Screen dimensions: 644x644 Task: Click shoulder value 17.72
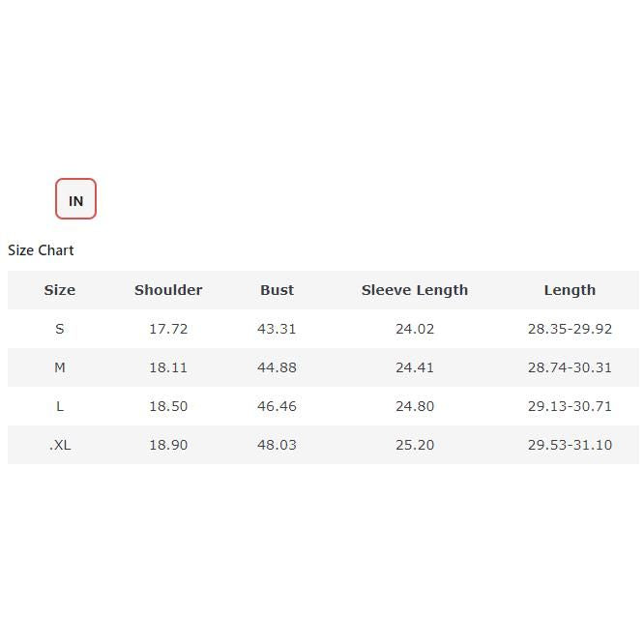[168, 329]
